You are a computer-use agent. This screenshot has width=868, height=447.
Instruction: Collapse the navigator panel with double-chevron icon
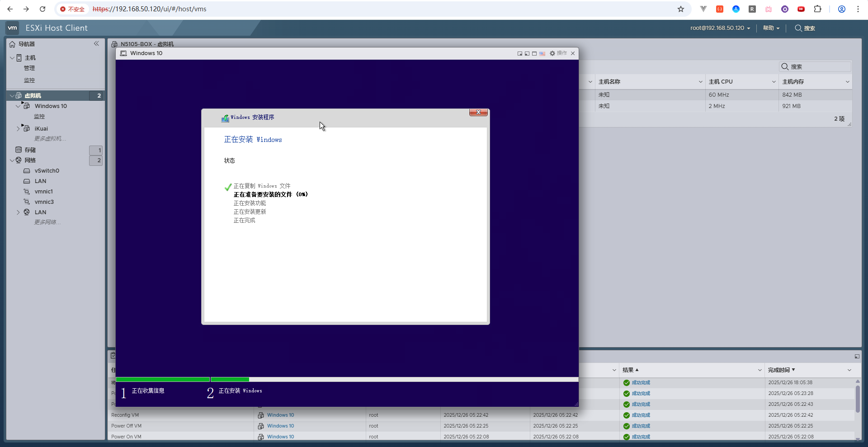(96, 43)
